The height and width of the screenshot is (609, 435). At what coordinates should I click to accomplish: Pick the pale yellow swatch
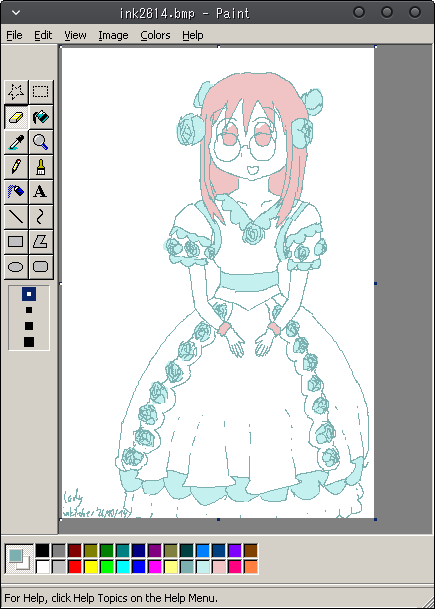[x=171, y=567]
